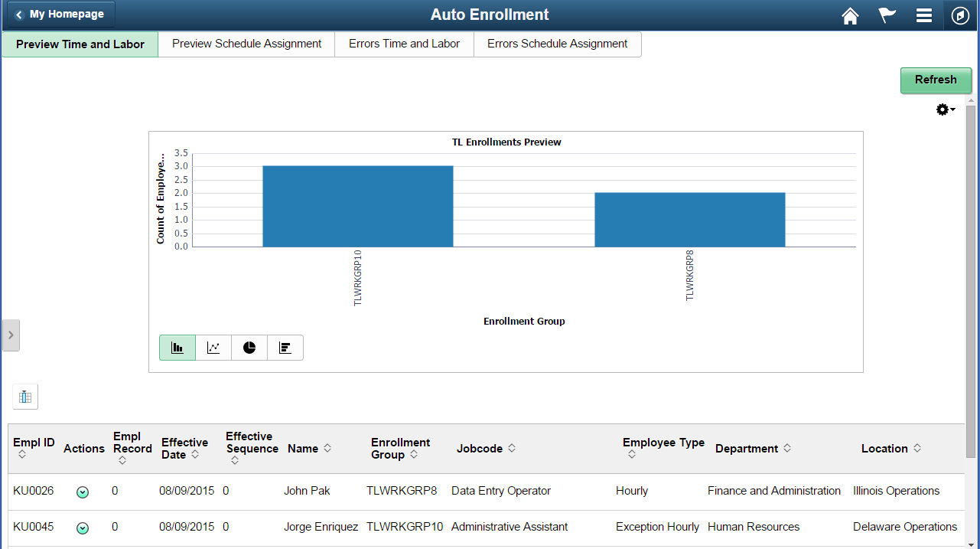Click the TLWRKGRP8 chart bar
This screenshot has width=980, height=549.
pos(689,220)
